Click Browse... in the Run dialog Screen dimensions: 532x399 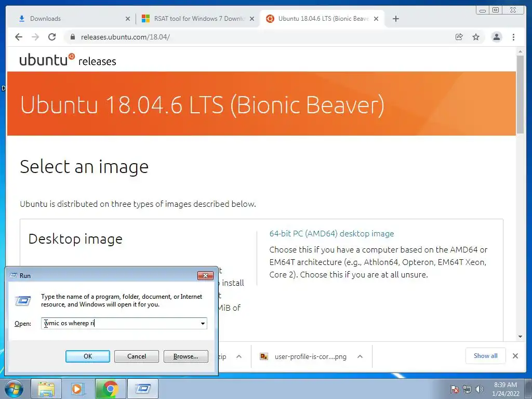[185, 356]
